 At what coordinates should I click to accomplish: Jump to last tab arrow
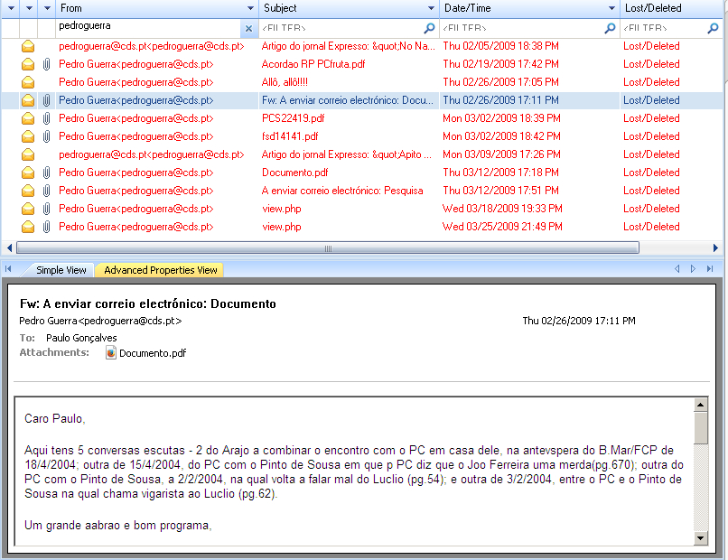click(x=709, y=269)
